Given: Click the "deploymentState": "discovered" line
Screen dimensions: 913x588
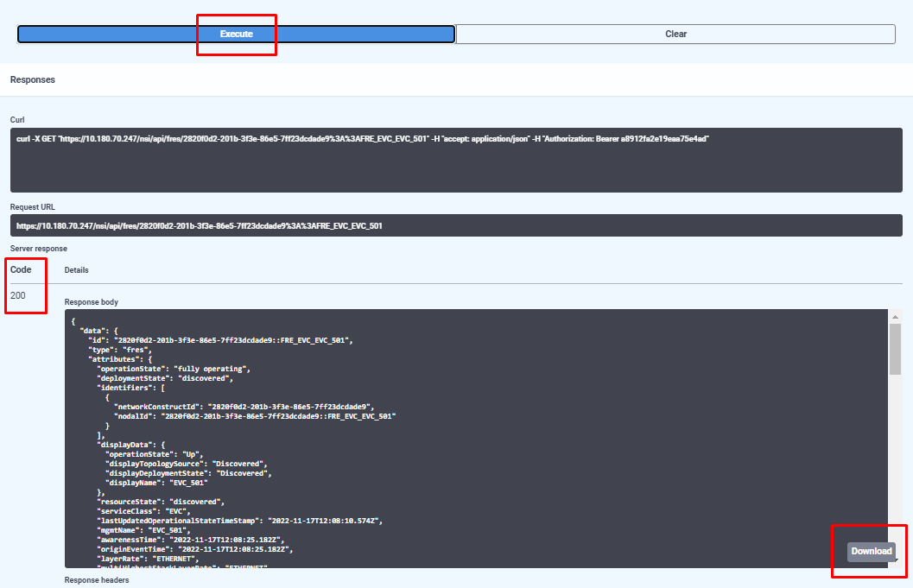Looking at the screenshot, I should pos(165,378).
